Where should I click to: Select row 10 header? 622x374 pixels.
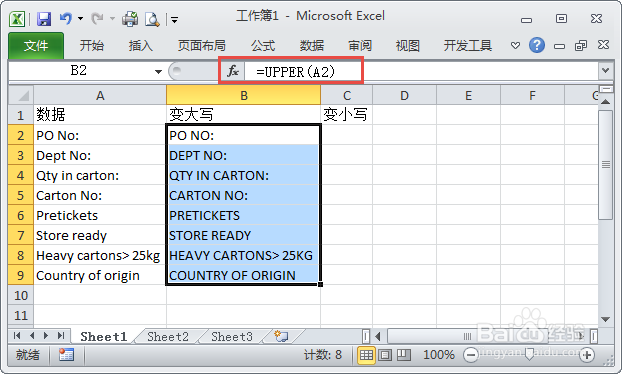(x=21, y=295)
